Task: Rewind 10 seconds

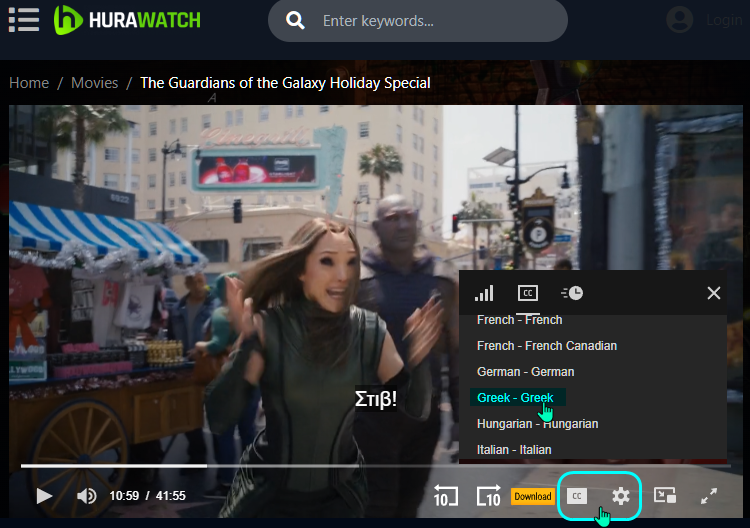Action: (x=445, y=495)
